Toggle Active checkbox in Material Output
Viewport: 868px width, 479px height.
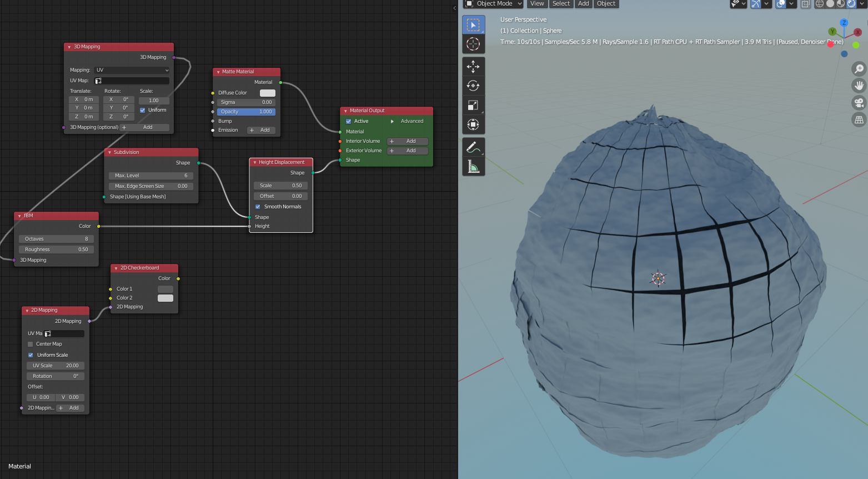click(x=349, y=121)
